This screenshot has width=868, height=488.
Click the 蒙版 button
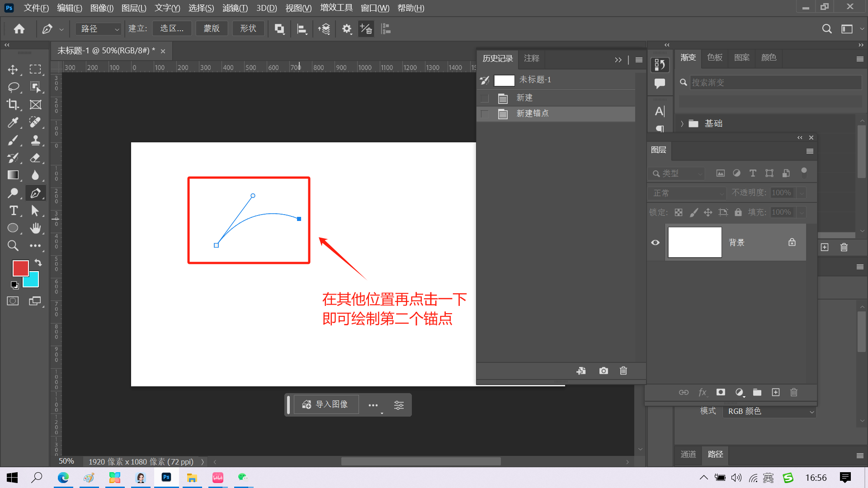point(211,29)
